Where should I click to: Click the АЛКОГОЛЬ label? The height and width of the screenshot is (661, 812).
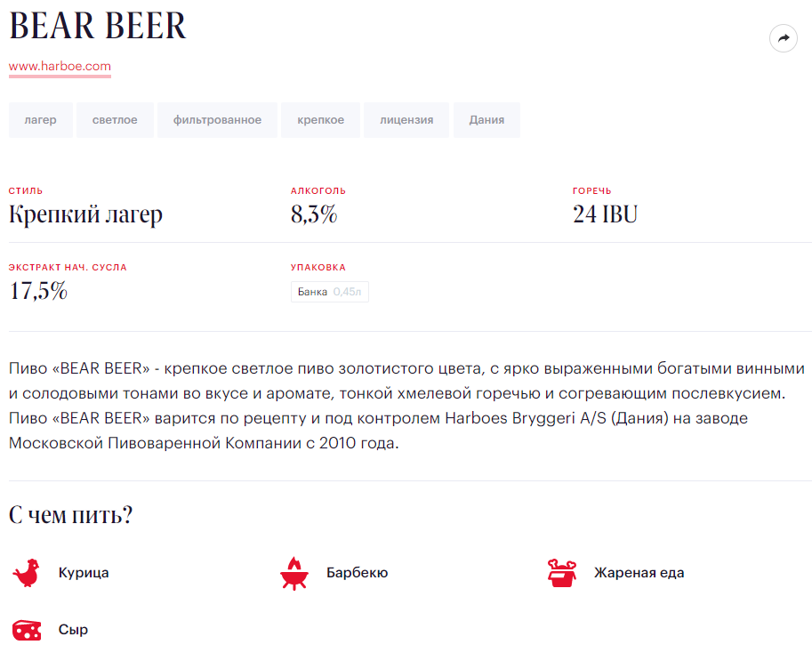point(318,190)
